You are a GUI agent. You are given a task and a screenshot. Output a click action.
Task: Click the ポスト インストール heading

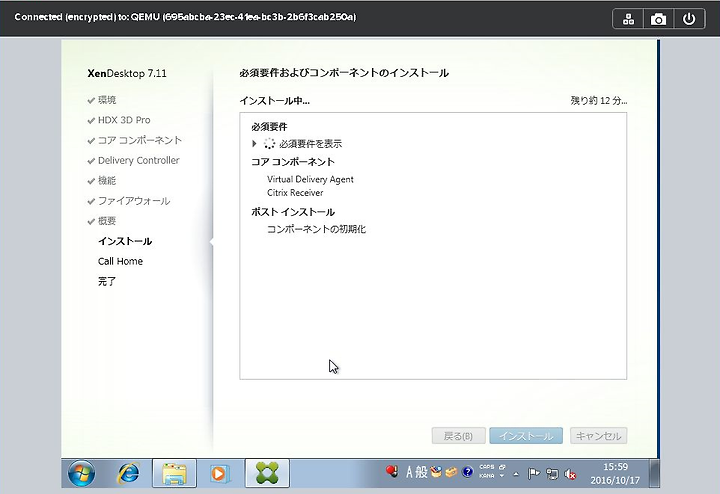[x=293, y=212]
